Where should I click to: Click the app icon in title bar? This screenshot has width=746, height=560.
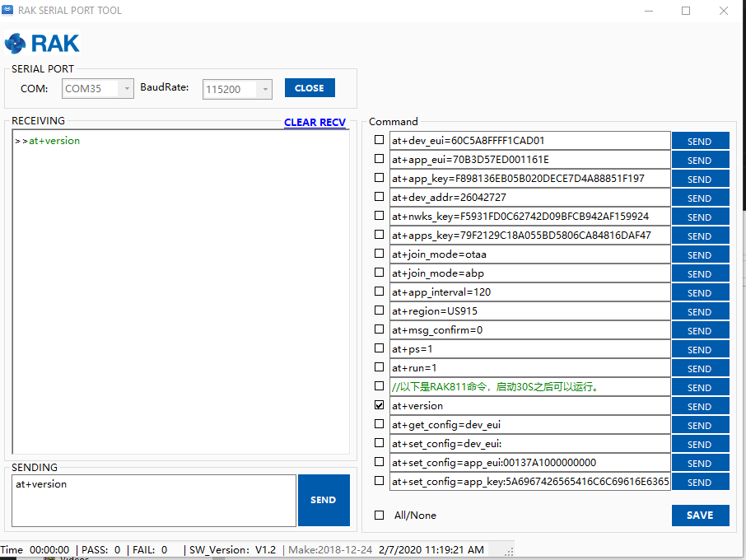8,11
